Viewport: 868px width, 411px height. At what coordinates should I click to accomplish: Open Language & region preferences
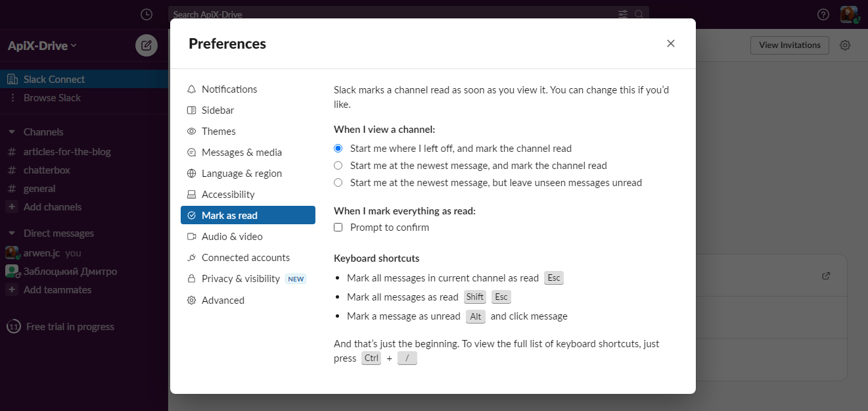coord(248,173)
